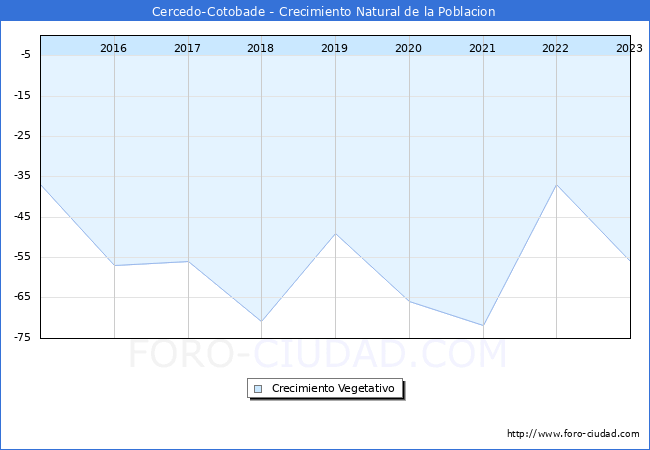Click the 2018 data point on the line
Viewport: 650px width, 450px height.
point(262,321)
